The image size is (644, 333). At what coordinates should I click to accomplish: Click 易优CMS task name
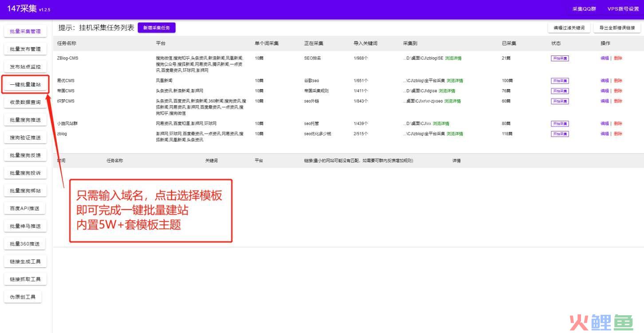point(66,81)
